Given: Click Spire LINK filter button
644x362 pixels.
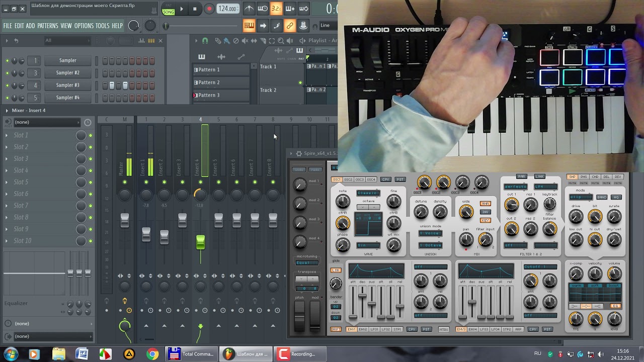Looking at the screenshot, I should pos(539,176).
